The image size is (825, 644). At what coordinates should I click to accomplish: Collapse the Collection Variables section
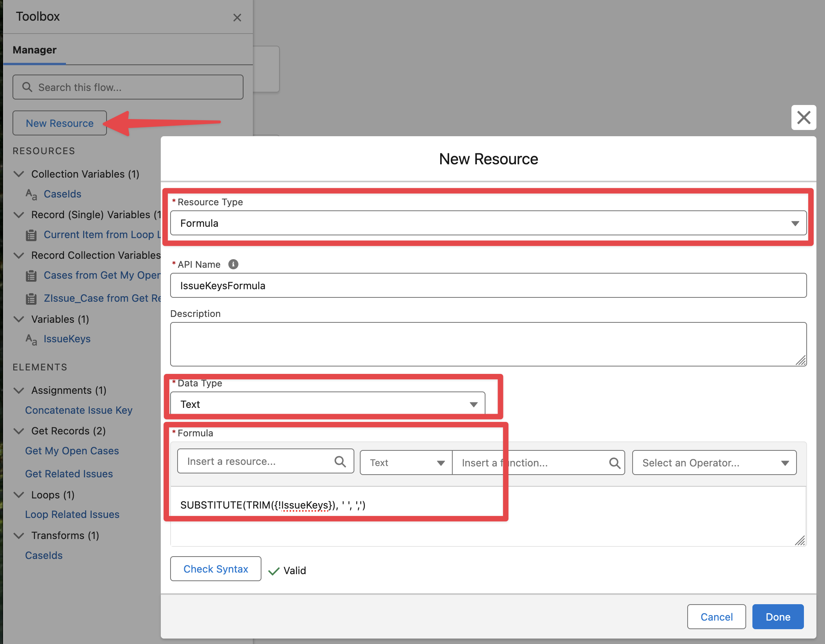point(19,174)
